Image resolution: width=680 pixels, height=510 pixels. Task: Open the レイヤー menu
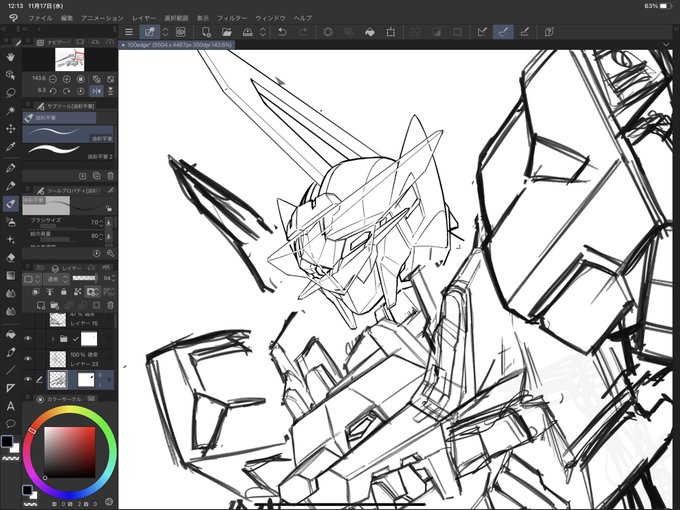point(144,18)
